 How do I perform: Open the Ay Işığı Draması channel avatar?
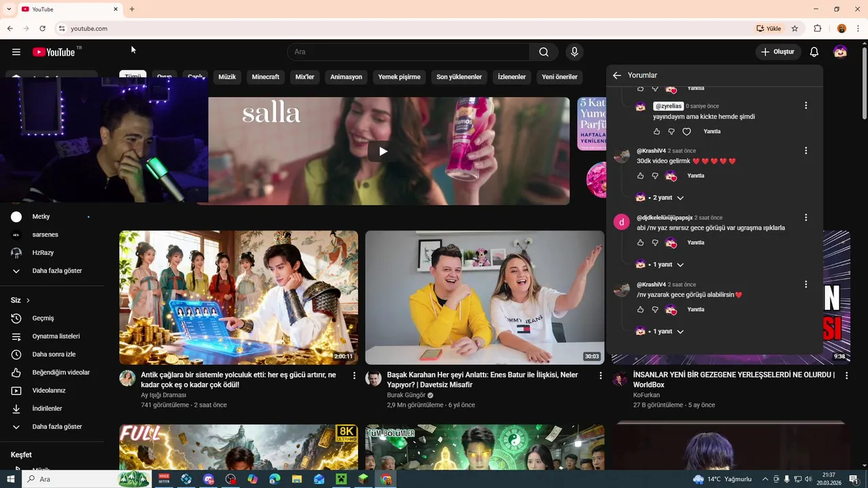[127, 378]
